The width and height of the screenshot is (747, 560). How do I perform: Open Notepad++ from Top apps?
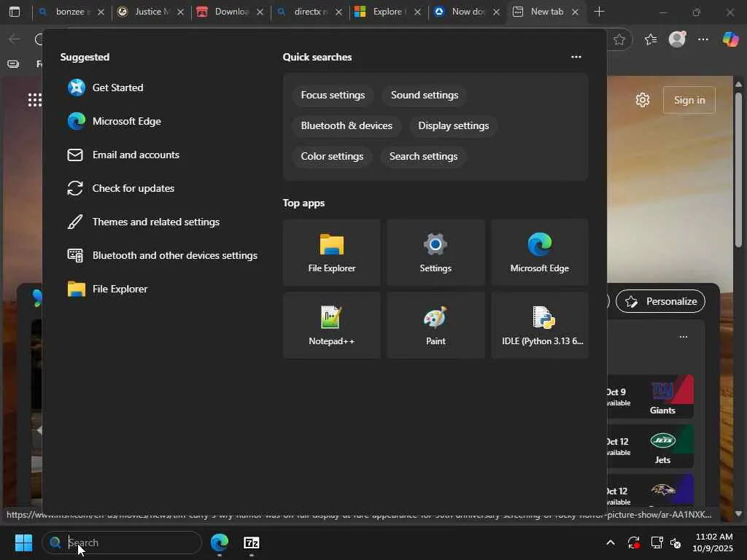pyautogui.click(x=332, y=325)
